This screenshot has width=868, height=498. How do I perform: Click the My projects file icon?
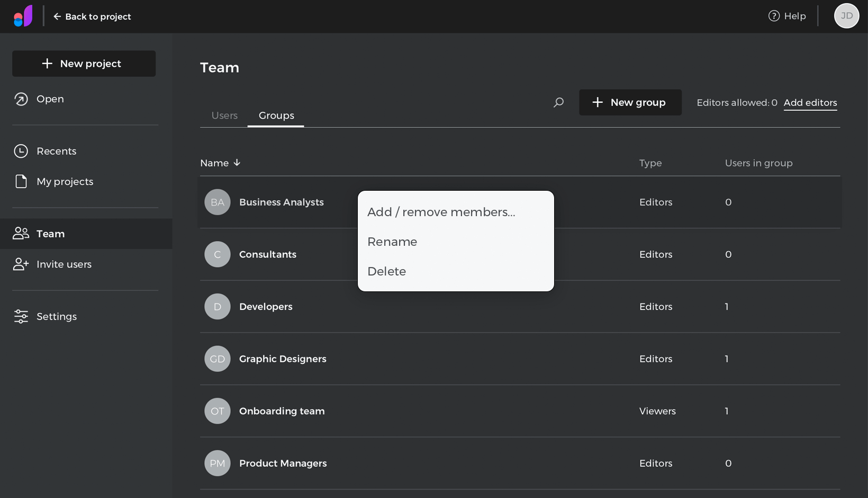(21, 181)
